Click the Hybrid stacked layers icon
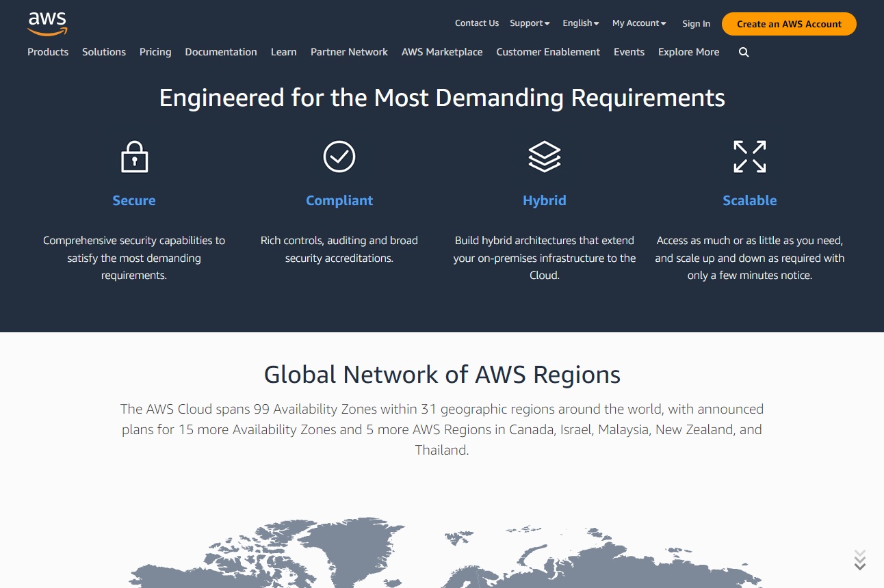Viewport: 884px width, 588px height. coord(545,157)
